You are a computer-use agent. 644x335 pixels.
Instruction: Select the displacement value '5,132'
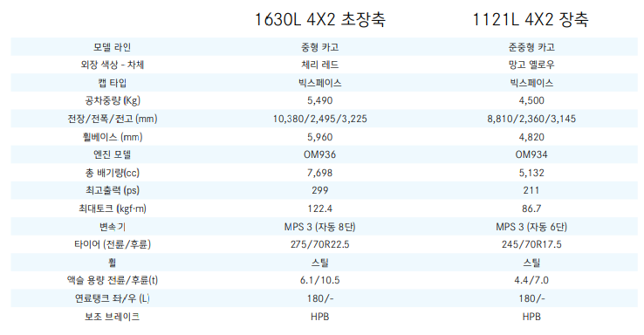[531, 173]
